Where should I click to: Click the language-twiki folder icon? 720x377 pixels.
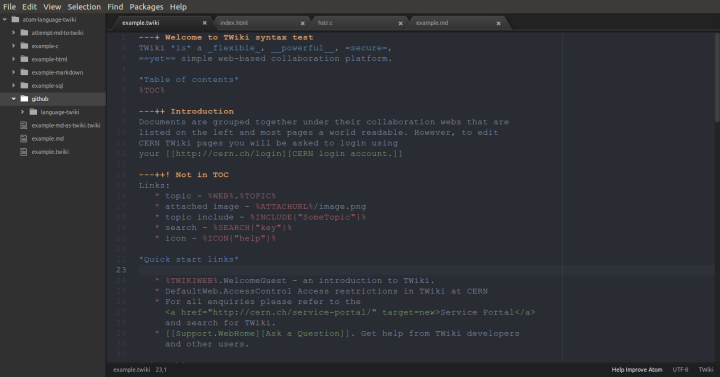[33, 112]
